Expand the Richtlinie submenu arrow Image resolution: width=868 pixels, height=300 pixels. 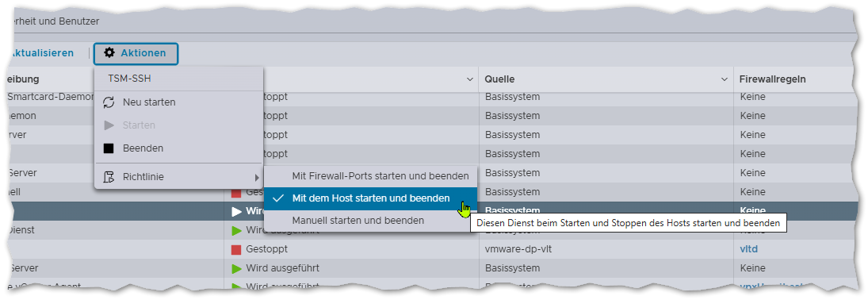tap(256, 178)
